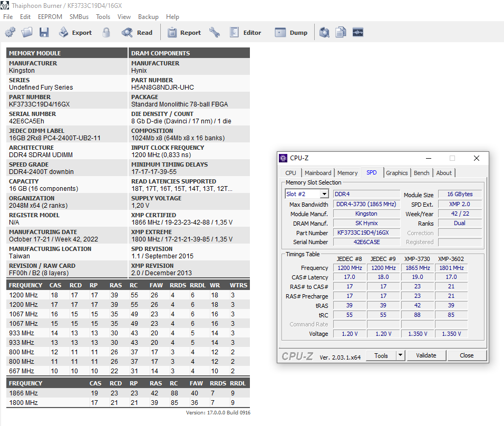Image resolution: width=504 pixels, height=426 pixels.
Task: Click the Week/Year 42 / 22 field
Action: [x=460, y=214]
